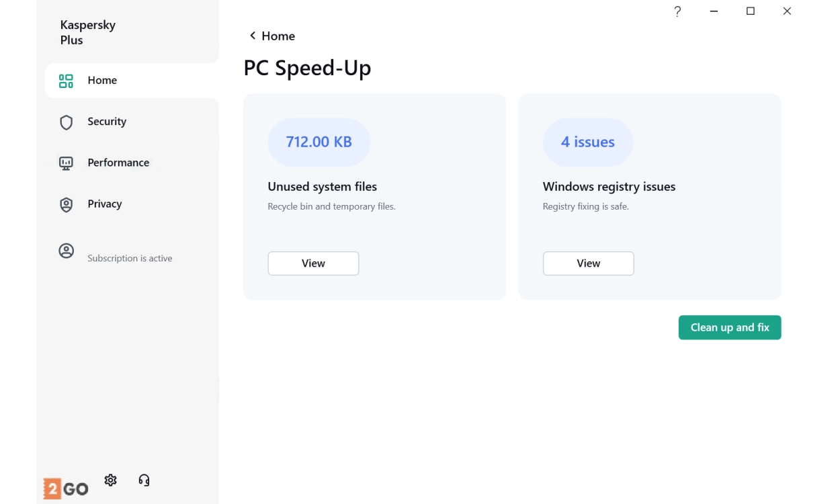The image size is (840, 504).
Task: Click the Security shield icon
Action: (66, 122)
